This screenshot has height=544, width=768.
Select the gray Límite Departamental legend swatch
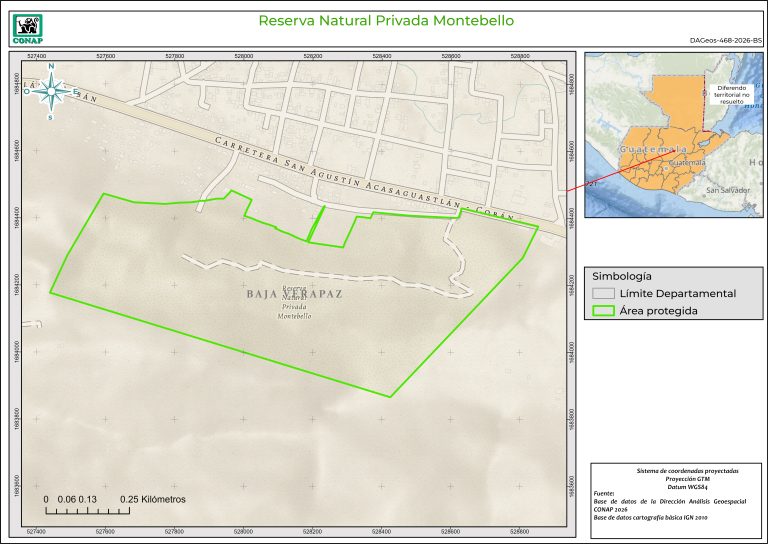(602, 294)
